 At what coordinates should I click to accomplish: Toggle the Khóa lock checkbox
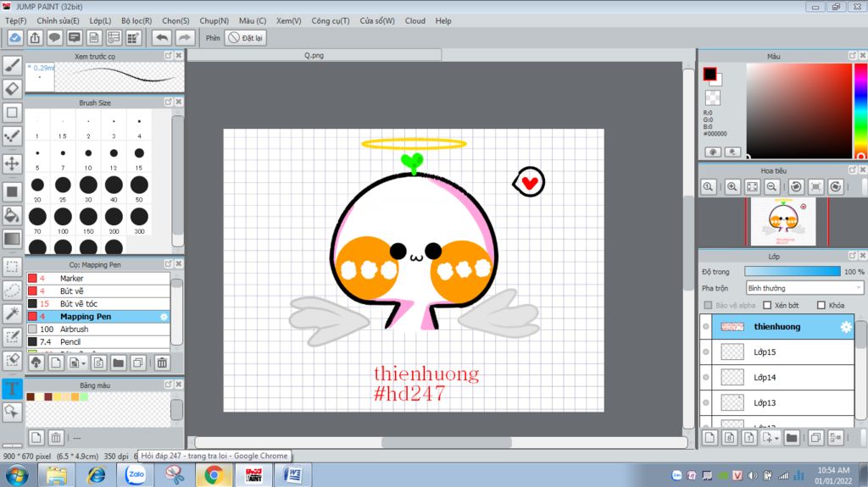821,305
